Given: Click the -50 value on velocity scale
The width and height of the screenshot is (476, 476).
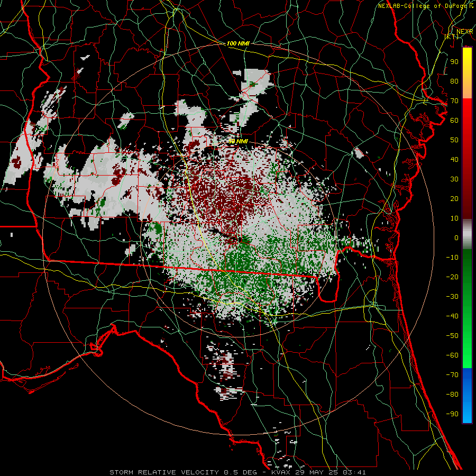Looking at the screenshot, I should pyautogui.click(x=452, y=335).
